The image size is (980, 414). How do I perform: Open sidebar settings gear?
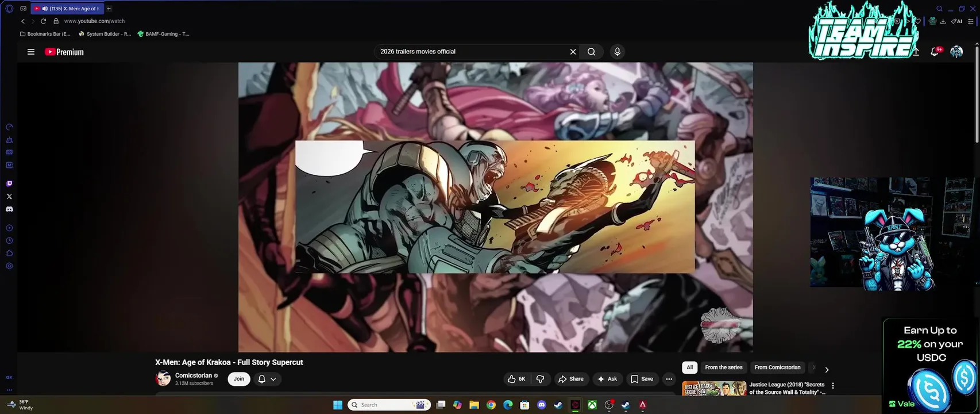(x=9, y=266)
